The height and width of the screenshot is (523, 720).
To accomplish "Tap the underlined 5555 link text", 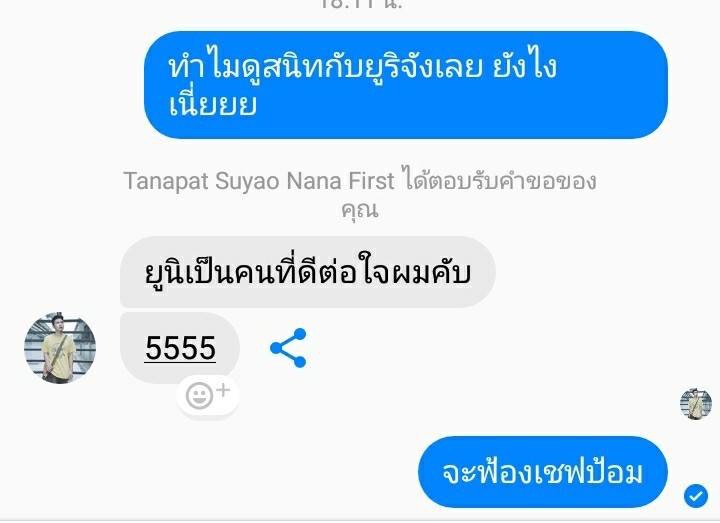I will tap(180, 348).
